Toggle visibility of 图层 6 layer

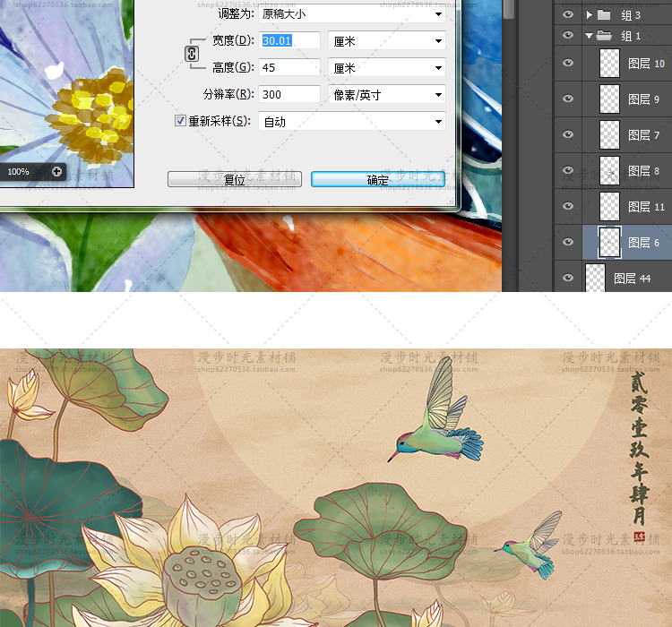(566, 242)
